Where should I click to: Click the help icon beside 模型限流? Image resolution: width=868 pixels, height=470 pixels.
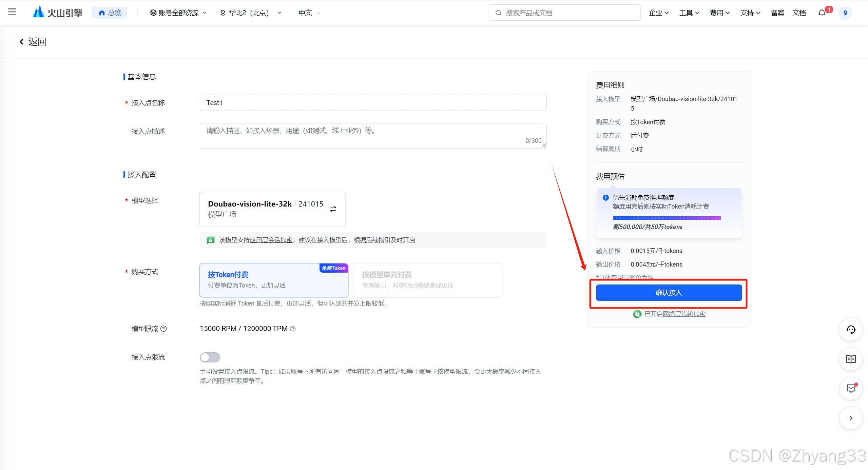pos(163,329)
